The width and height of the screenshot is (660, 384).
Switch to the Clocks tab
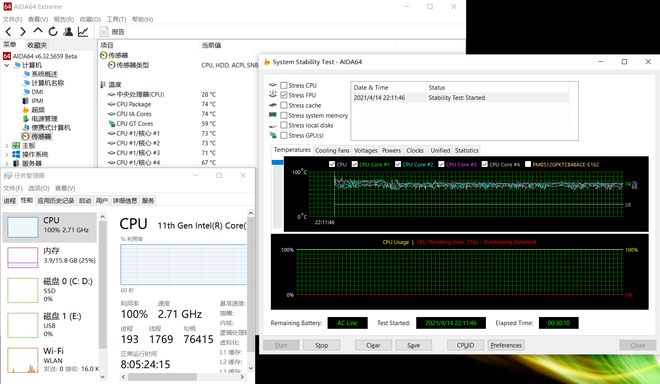(x=415, y=150)
